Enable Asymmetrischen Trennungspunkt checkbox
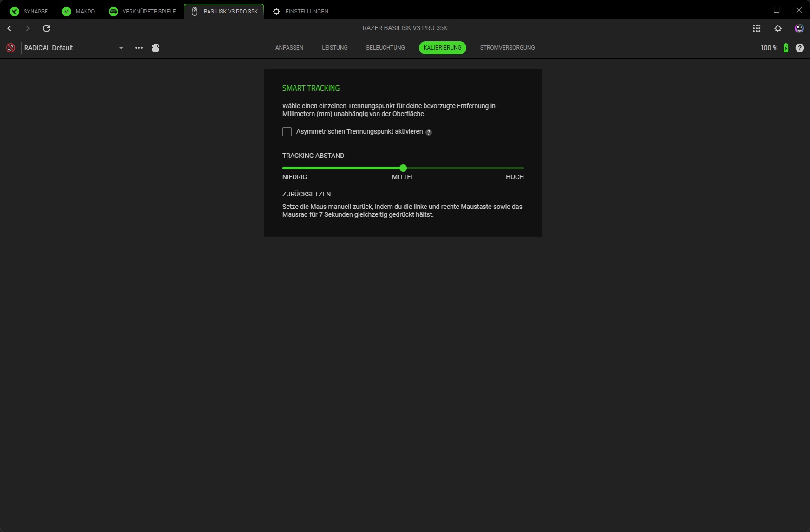This screenshot has height=532, width=810. [x=287, y=132]
